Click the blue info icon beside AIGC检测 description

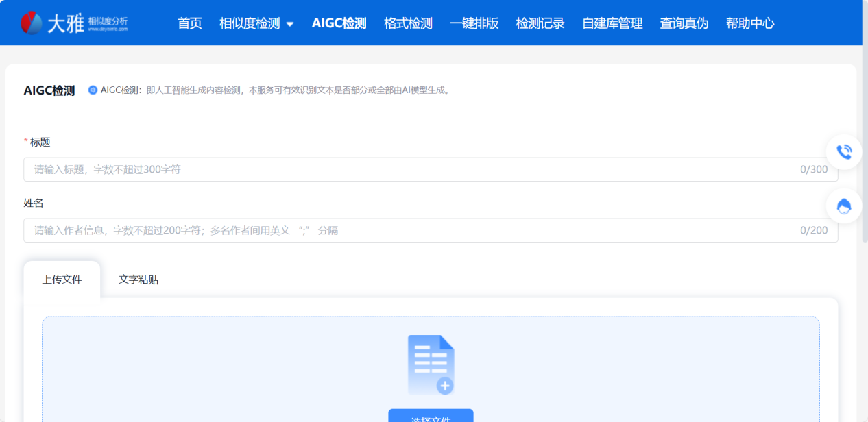[93, 90]
